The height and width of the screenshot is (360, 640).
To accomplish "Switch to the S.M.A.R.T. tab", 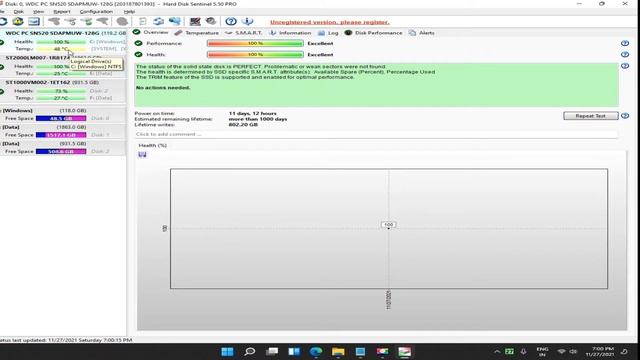I will [244, 33].
